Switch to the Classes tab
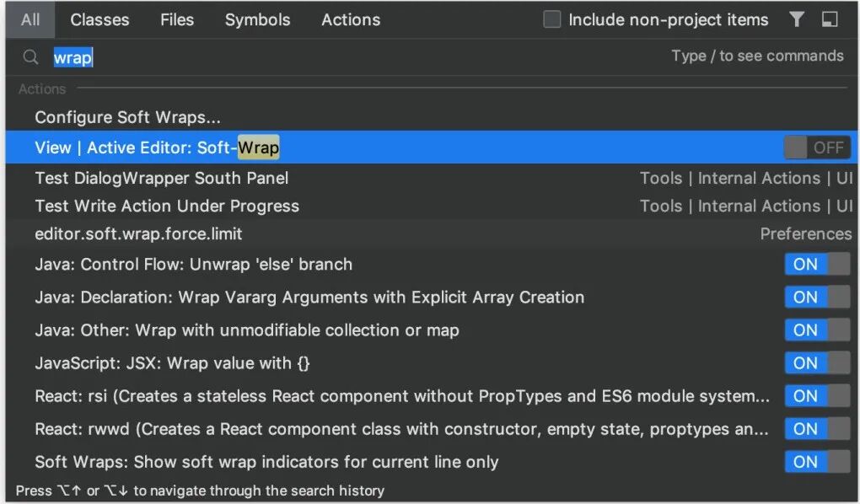 pyautogui.click(x=100, y=19)
